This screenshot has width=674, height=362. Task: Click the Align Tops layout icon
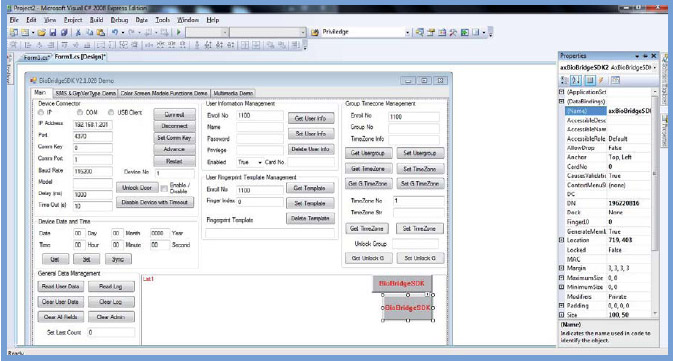pyautogui.click(x=64, y=45)
